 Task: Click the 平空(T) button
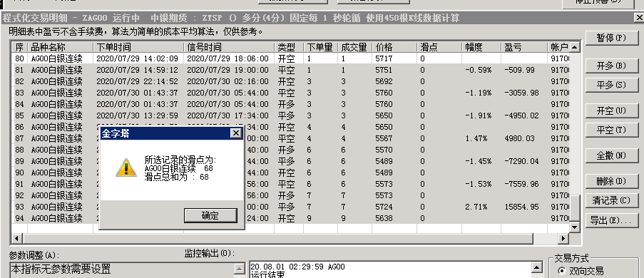coord(612,130)
